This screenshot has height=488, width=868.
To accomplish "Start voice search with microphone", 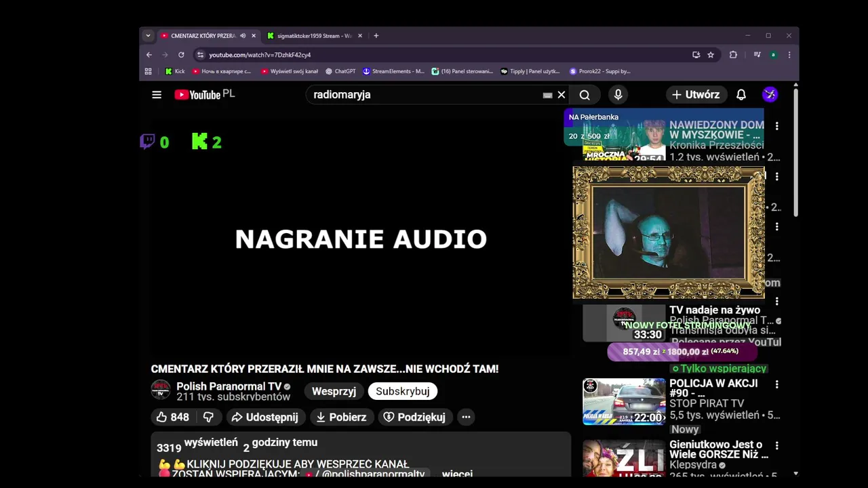I will pos(618,95).
